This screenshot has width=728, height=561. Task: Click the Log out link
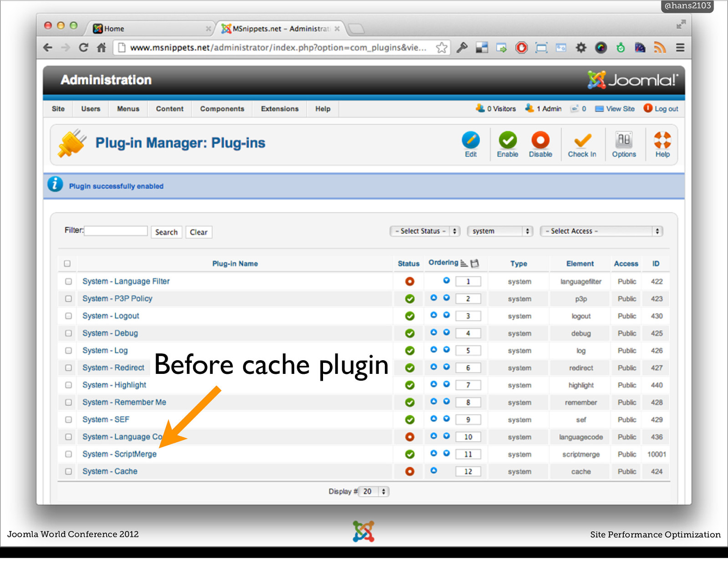(661, 109)
